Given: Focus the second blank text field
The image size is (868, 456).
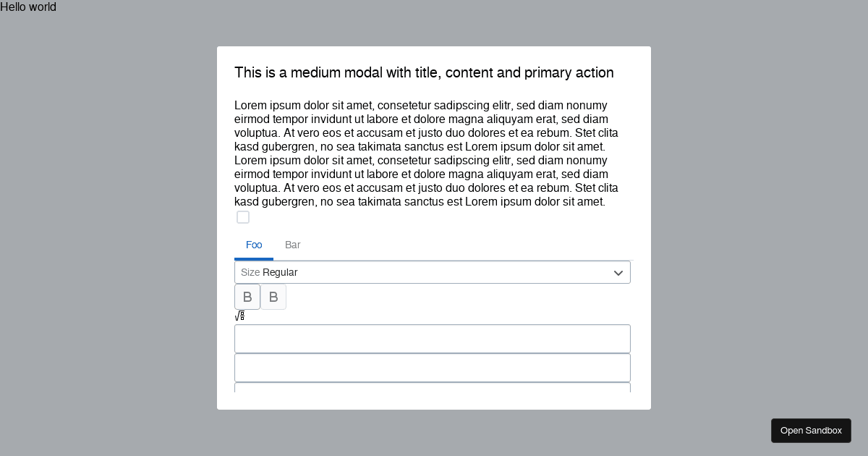Looking at the screenshot, I should click(x=433, y=368).
